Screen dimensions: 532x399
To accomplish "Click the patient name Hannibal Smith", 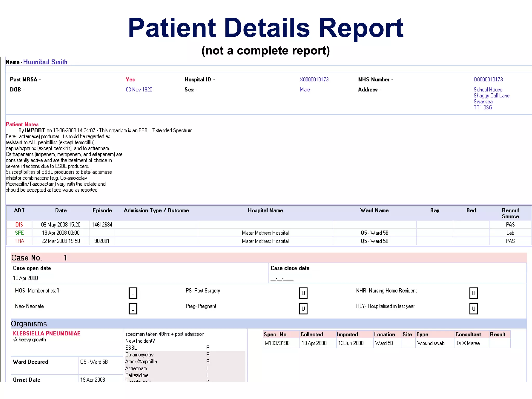I will point(45,62).
